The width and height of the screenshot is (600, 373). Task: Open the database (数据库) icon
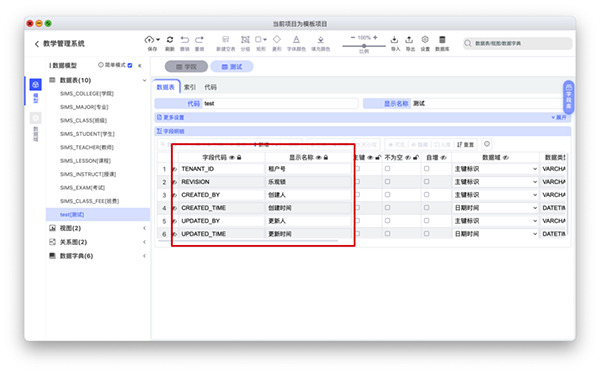442,39
